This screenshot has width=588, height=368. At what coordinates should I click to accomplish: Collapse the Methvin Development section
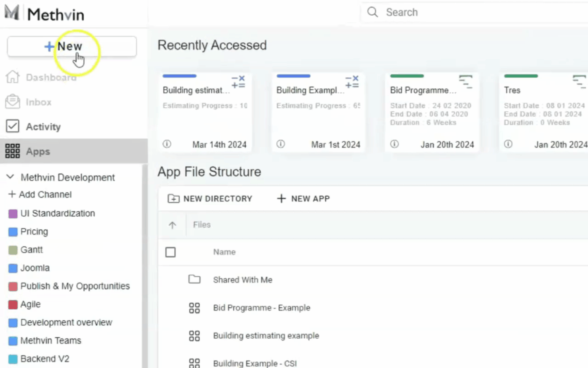[10, 177]
